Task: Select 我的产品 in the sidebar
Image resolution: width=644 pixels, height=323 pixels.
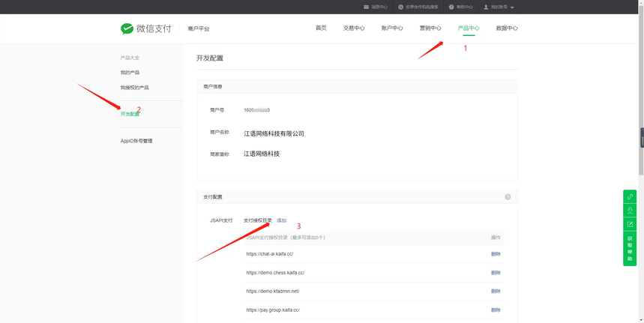Action: [x=130, y=73]
